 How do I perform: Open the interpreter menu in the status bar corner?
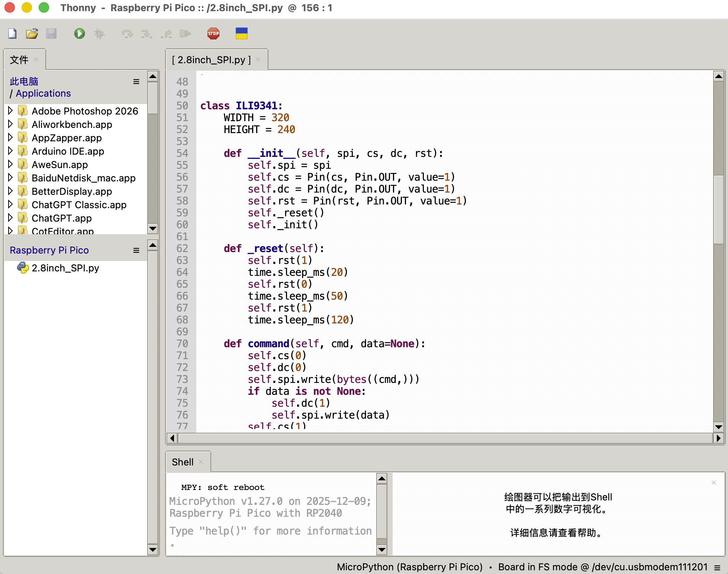[x=717, y=567]
